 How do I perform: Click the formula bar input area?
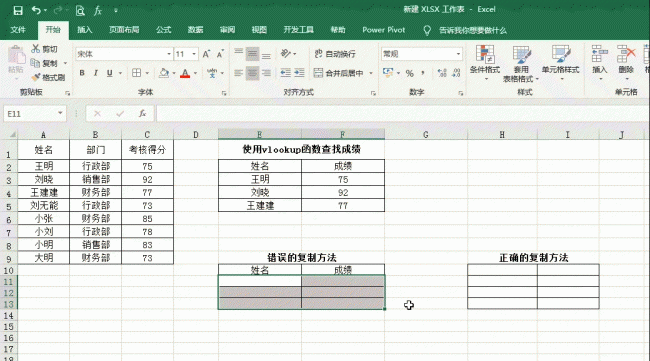click(x=402, y=114)
